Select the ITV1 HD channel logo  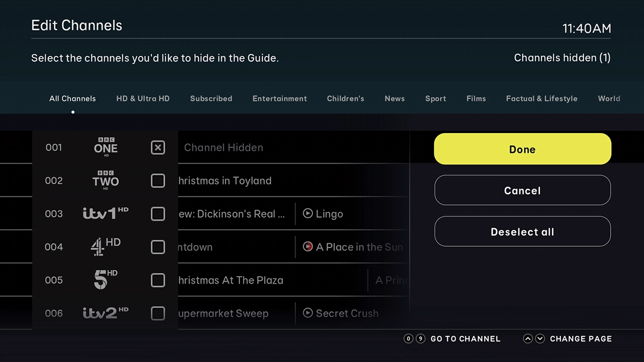point(105,213)
